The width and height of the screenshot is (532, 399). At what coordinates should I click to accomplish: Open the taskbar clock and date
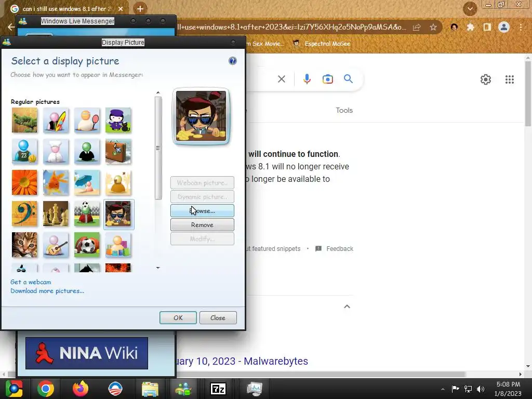pyautogui.click(x=508, y=389)
